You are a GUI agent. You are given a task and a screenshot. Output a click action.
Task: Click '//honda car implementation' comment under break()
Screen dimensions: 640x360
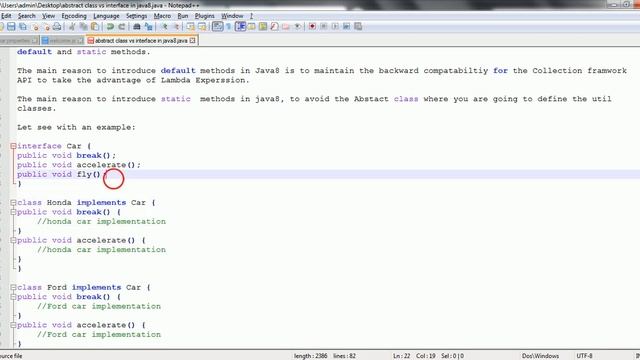click(x=101, y=221)
